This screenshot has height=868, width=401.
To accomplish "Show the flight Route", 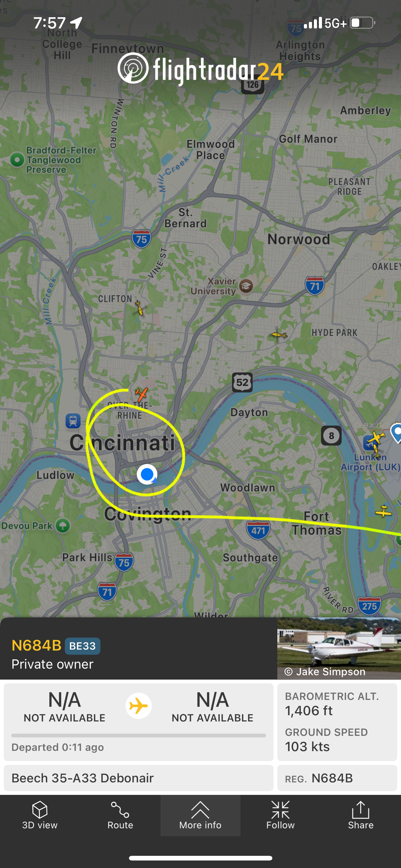I will [x=120, y=816].
